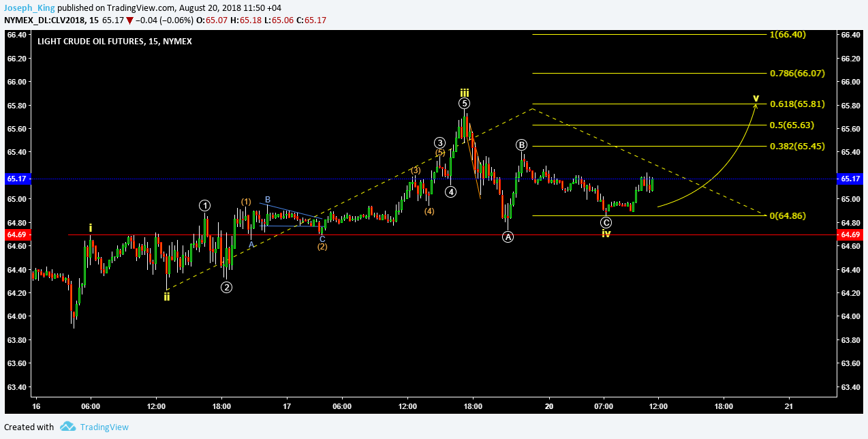Screen dimensions: 868x439
Task: Click the circled C wave marker
Action: 606,222
